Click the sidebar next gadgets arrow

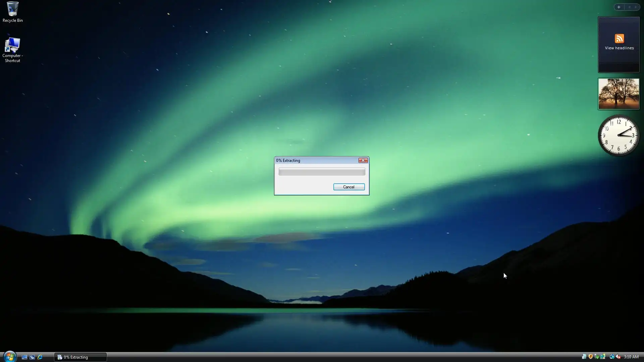(x=636, y=7)
